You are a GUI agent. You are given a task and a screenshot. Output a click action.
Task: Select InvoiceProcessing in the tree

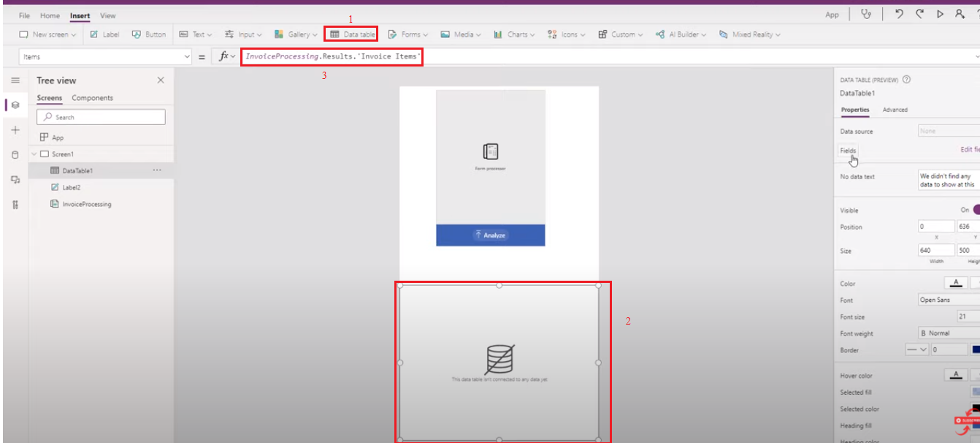pyautogui.click(x=86, y=204)
